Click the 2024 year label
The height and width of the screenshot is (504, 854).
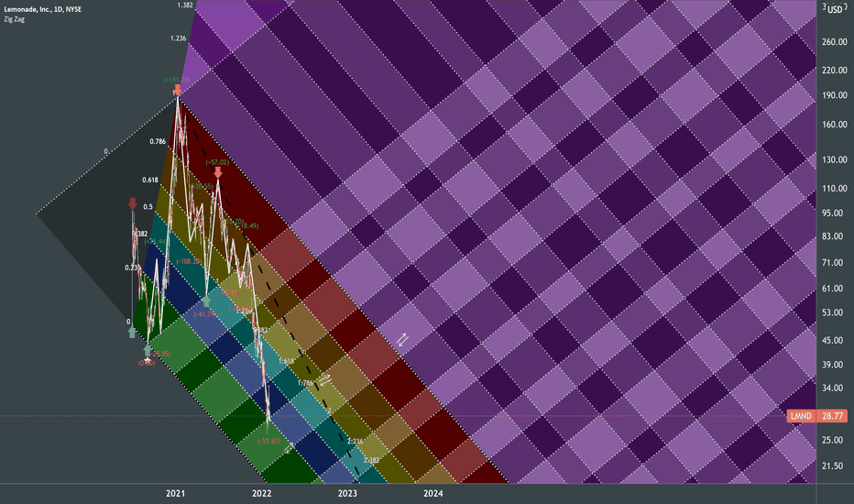(433, 494)
